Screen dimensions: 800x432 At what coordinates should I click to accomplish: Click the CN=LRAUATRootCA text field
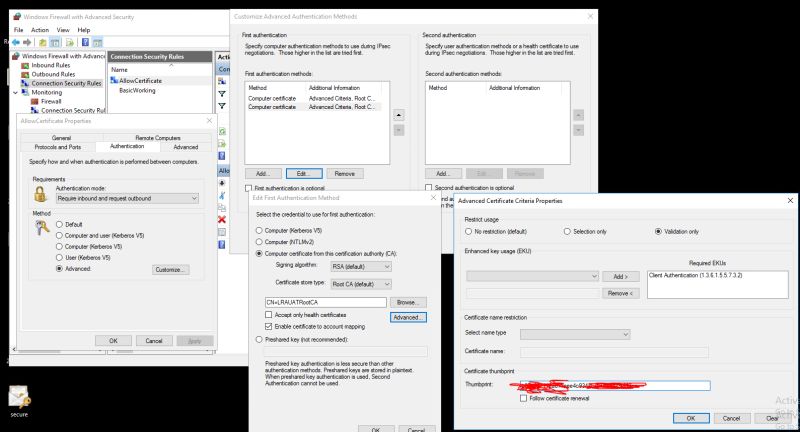pyautogui.click(x=326, y=302)
